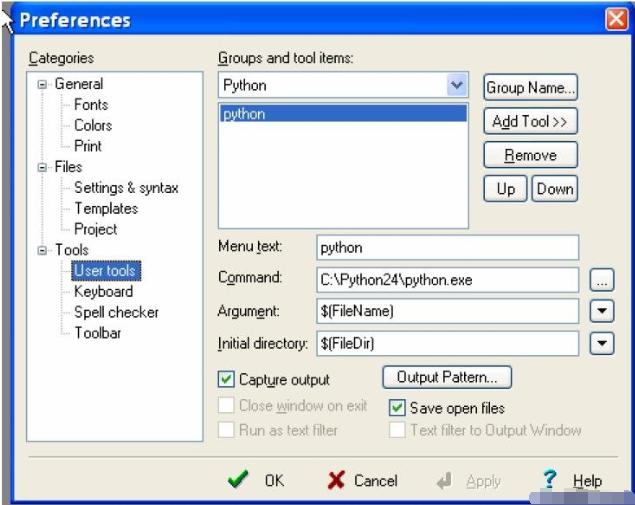Click the Group Name... button
The width and height of the screenshot is (635, 505).
point(531,87)
